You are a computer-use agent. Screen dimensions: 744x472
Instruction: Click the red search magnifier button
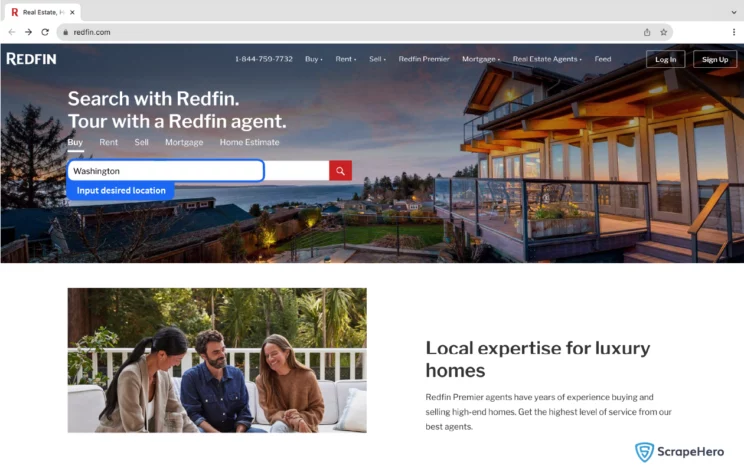pos(340,171)
